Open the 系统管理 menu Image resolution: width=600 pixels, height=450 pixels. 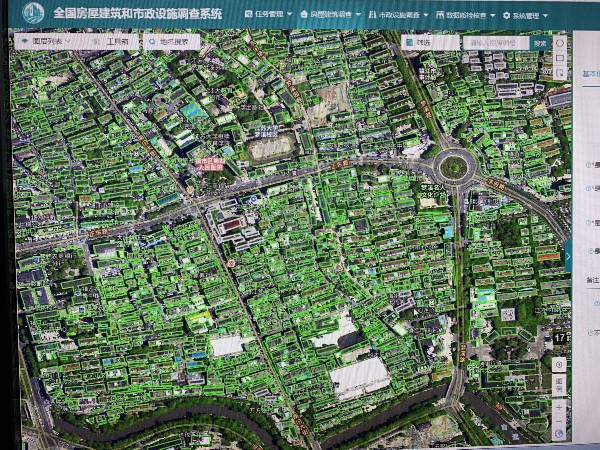tap(528, 16)
